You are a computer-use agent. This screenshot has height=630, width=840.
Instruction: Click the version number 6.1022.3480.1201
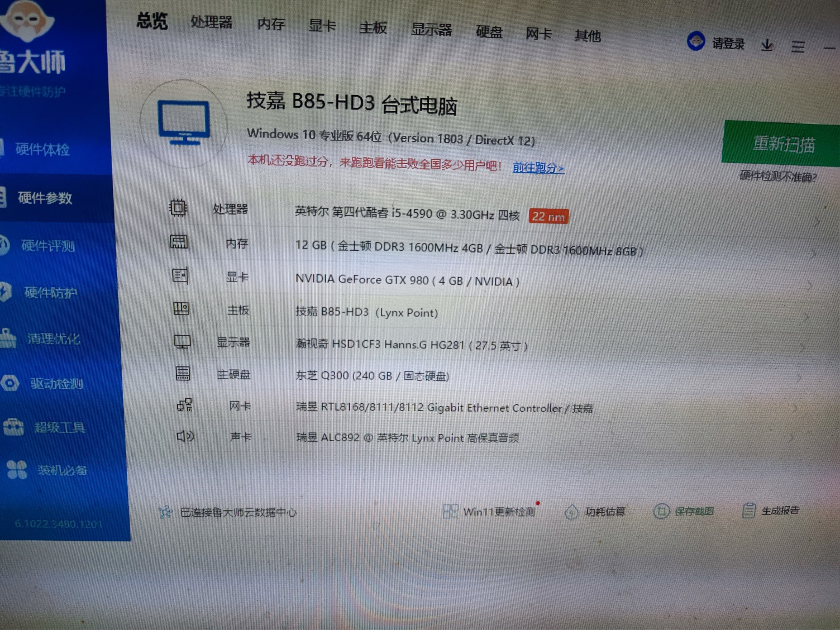59,524
